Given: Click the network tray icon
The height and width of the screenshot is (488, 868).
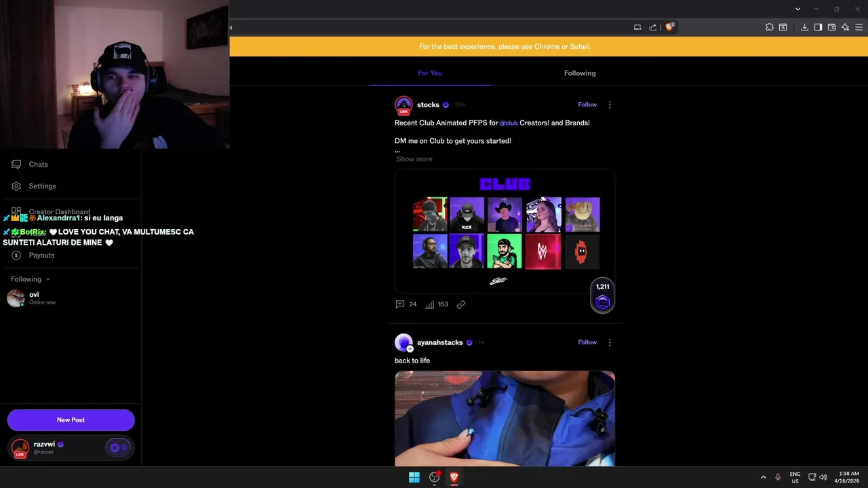Looking at the screenshot, I should [x=812, y=477].
